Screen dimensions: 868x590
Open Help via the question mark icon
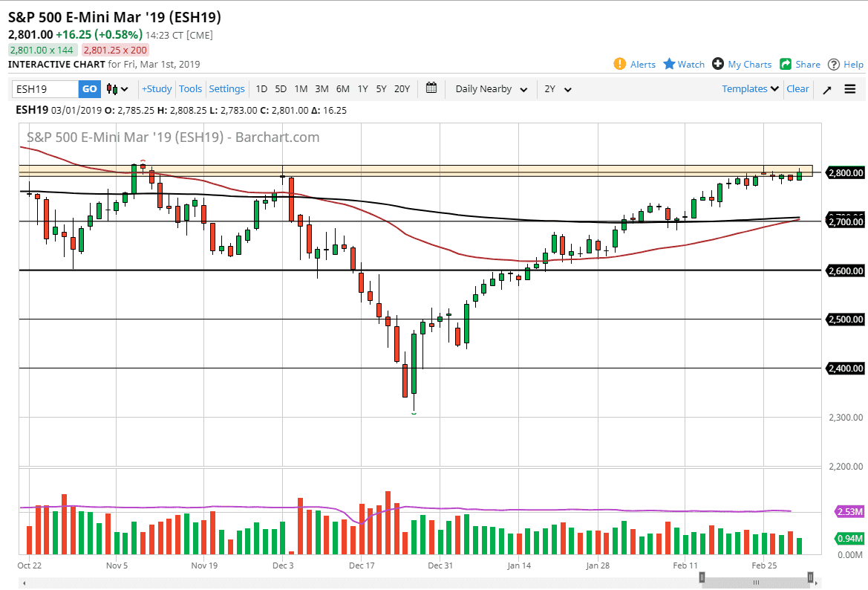[x=833, y=64]
